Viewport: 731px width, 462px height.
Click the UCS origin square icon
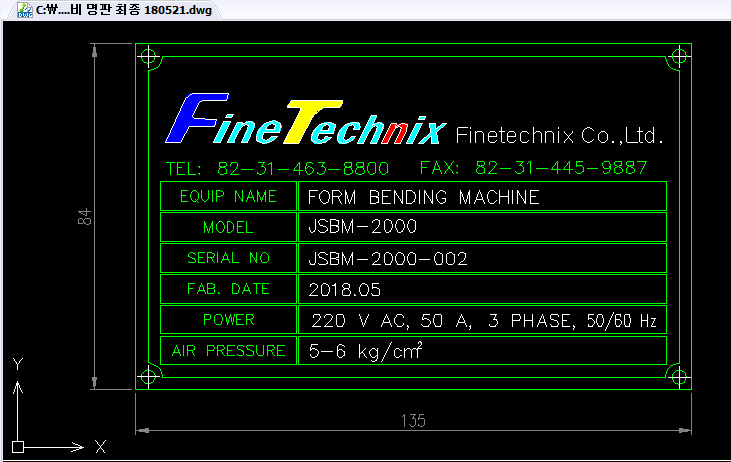point(18,447)
